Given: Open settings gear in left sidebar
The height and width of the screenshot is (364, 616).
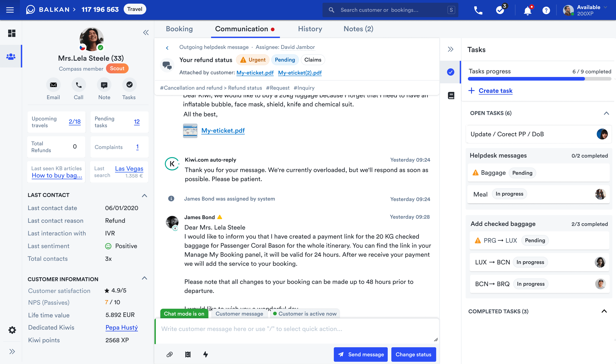Looking at the screenshot, I should pyautogui.click(x=12, y=330).
